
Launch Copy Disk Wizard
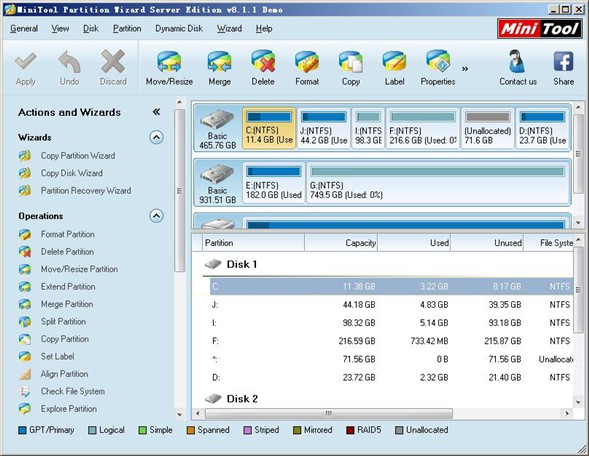pos(71,173)
